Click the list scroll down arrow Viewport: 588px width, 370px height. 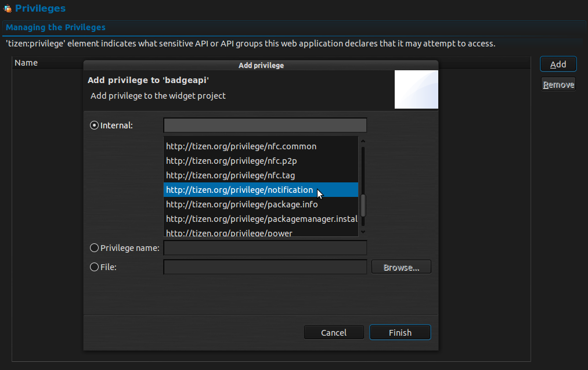(363, 232)
